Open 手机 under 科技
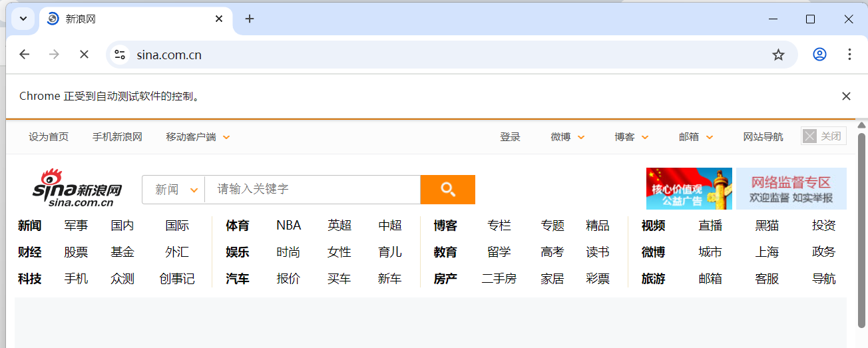The width and height of the screenshot is (868, 348). [x=76, y=279]
